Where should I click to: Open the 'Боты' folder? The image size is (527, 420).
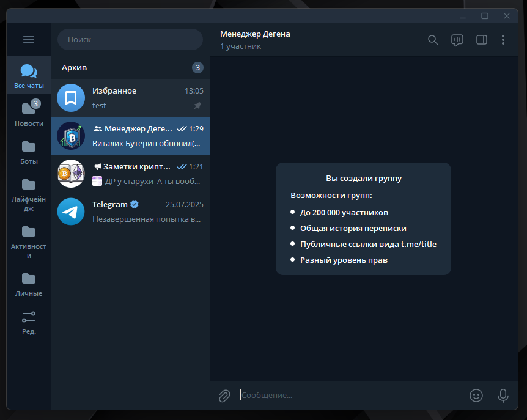29,152
